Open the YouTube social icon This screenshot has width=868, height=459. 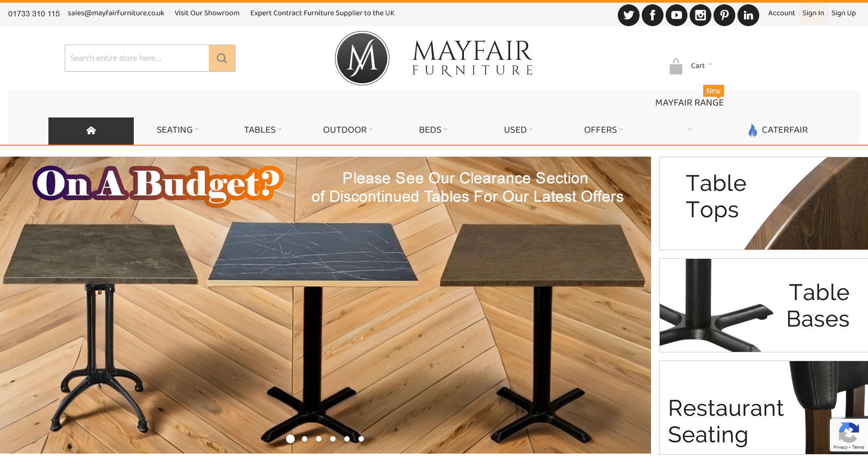[676, 15]
